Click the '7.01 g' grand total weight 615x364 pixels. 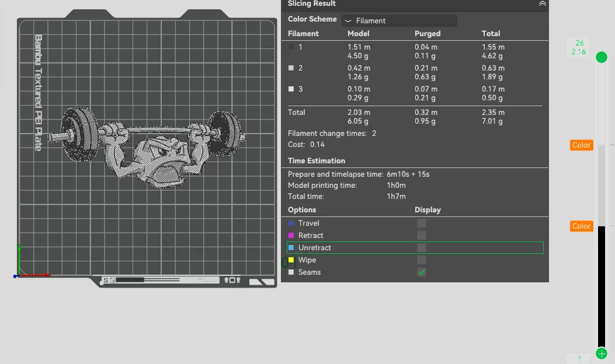pos(492,121)
